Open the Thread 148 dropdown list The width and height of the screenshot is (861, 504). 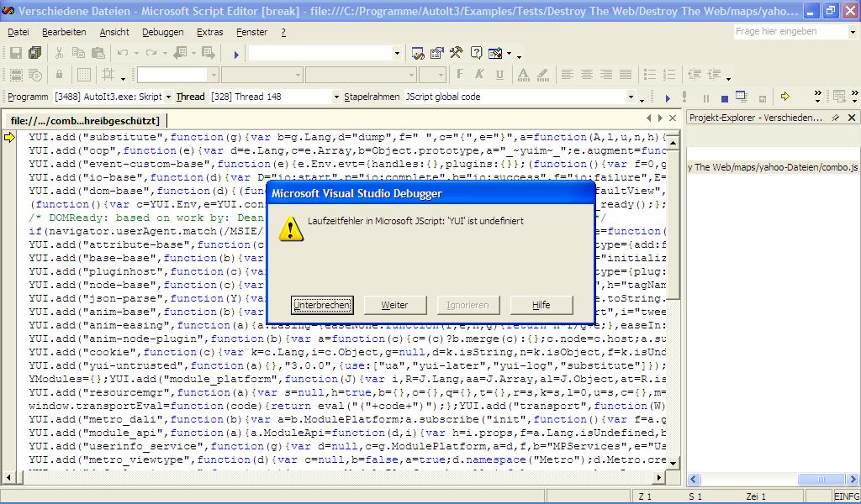[x=336, y=97]
